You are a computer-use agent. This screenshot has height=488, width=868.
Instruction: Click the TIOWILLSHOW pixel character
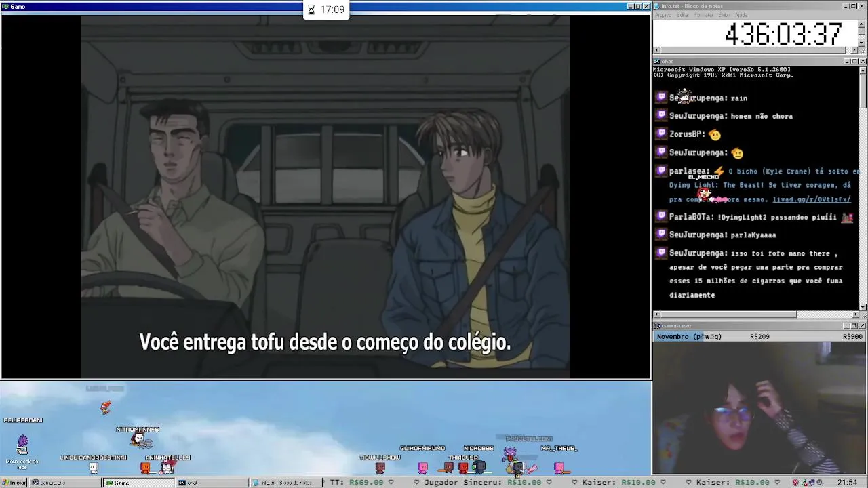point(380,467)
